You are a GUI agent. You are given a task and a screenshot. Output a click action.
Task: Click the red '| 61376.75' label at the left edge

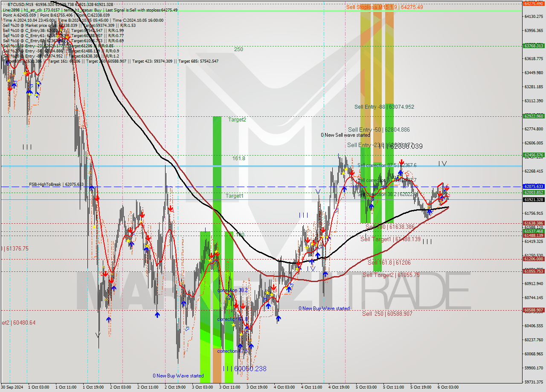15,248
